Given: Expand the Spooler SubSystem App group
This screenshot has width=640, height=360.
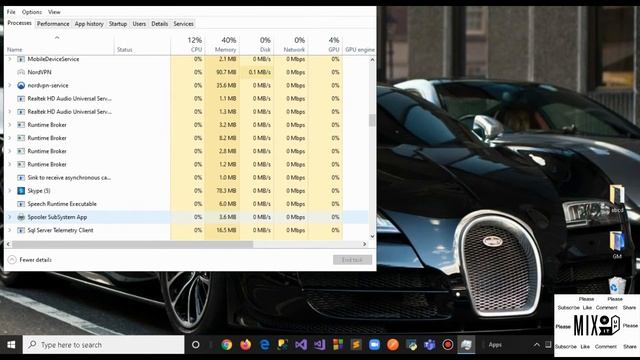Looking at the screenshot, I should (x=10, y=217).
